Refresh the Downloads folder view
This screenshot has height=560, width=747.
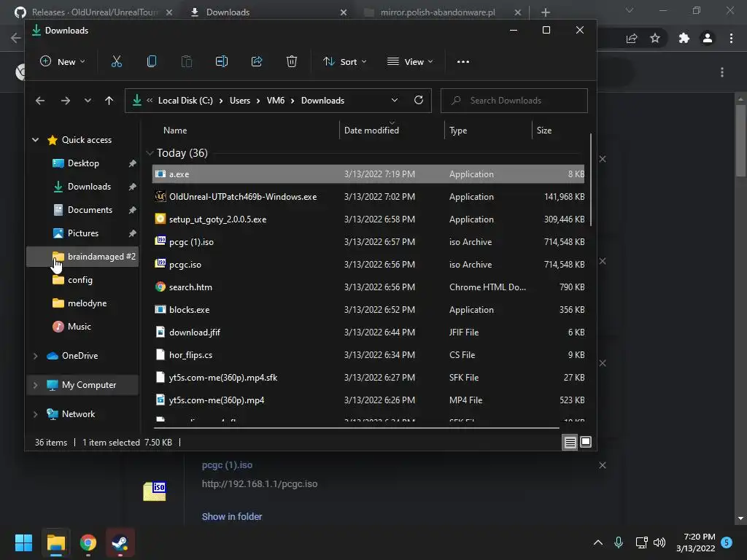tap(419, 100)
